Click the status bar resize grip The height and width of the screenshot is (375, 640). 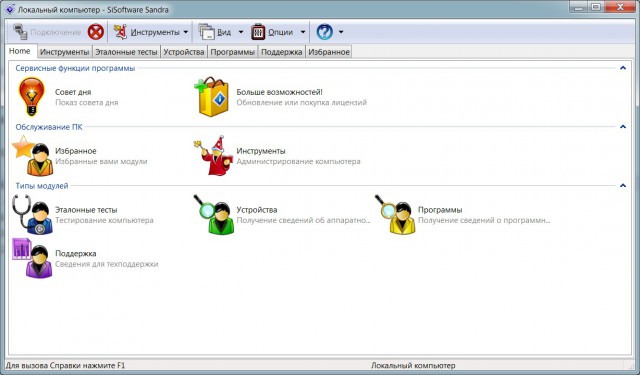631,366
